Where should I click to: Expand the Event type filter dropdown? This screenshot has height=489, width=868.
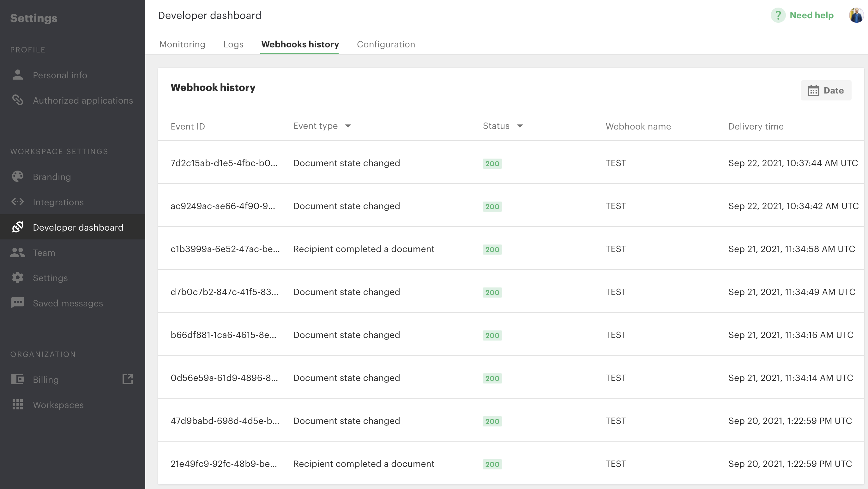(x=348, y=126)
